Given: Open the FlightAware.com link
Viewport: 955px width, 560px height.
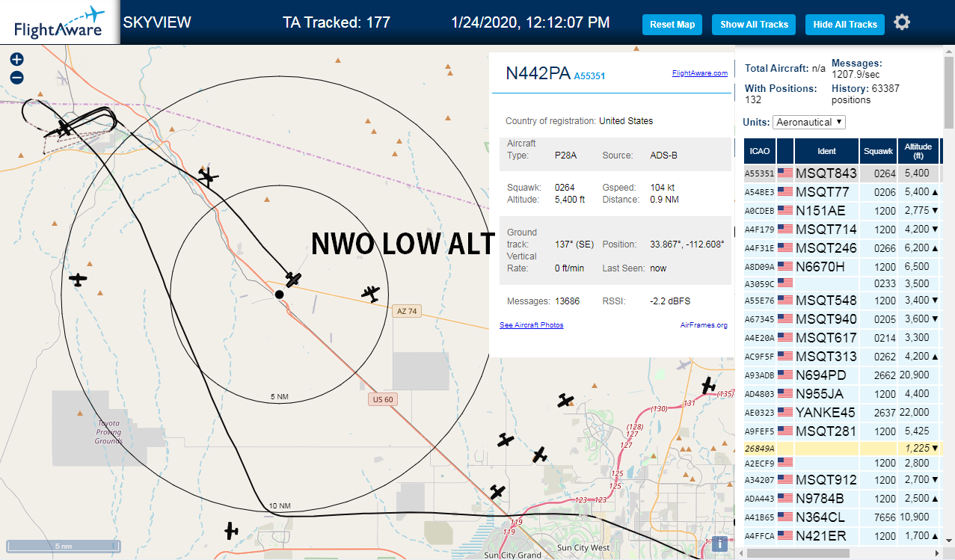Looking at the screenshot, I should (x=699, y=73).
